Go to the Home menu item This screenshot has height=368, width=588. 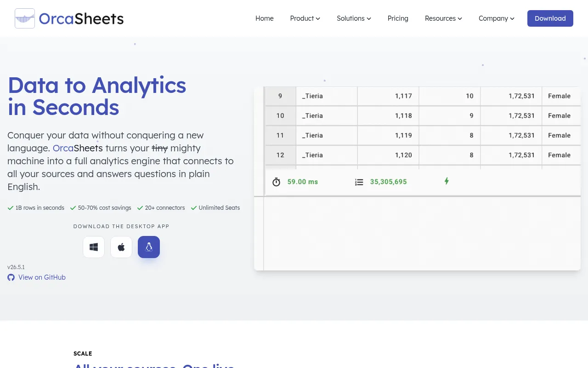(x=265, y=18)
